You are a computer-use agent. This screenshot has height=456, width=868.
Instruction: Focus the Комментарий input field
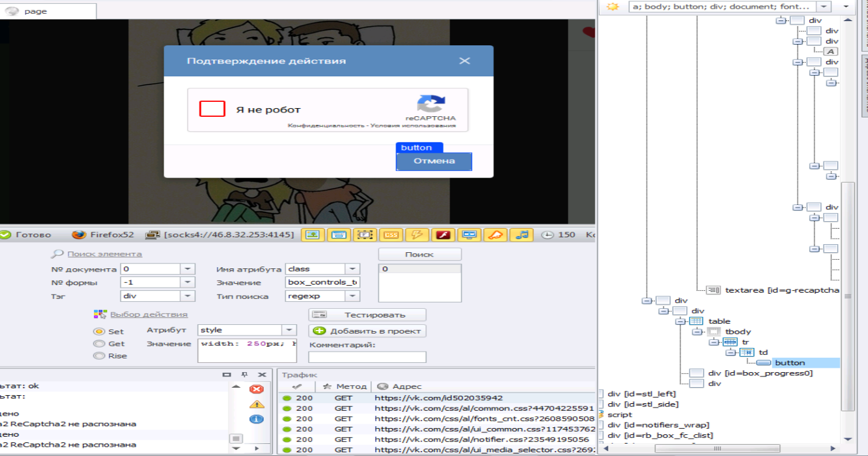(368, 357)
